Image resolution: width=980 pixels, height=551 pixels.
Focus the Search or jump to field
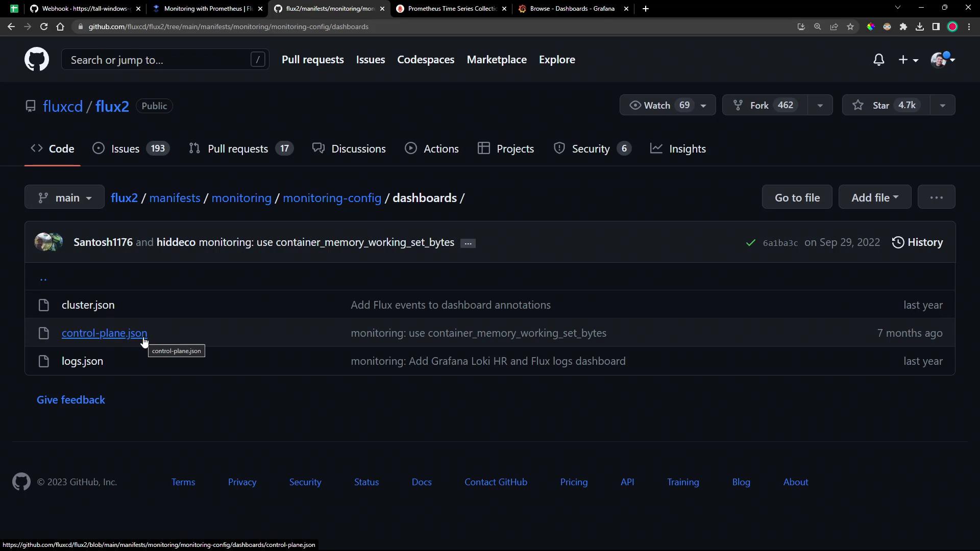point(165,60)
